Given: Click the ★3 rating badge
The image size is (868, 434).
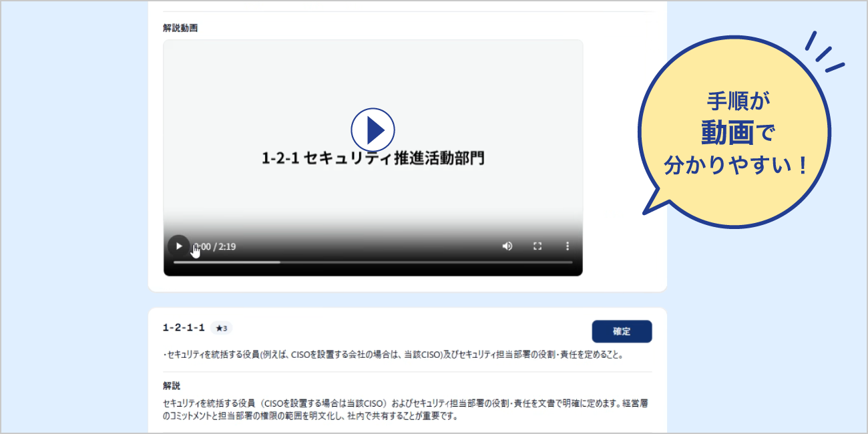Looking at the screenshot, I should [222, 328].
